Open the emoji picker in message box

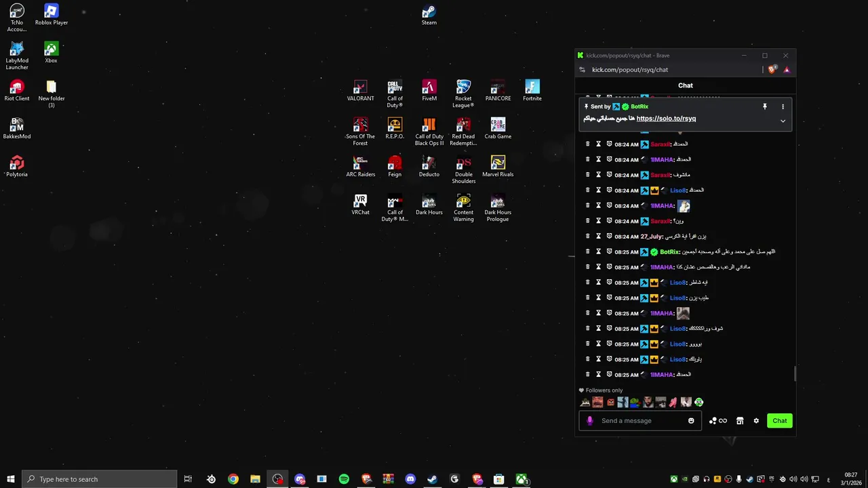pyautogui.click(x=691, y=421)
